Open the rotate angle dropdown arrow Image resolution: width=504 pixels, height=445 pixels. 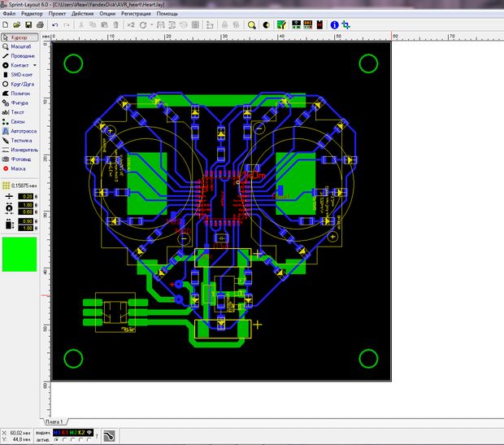point(150,25)
